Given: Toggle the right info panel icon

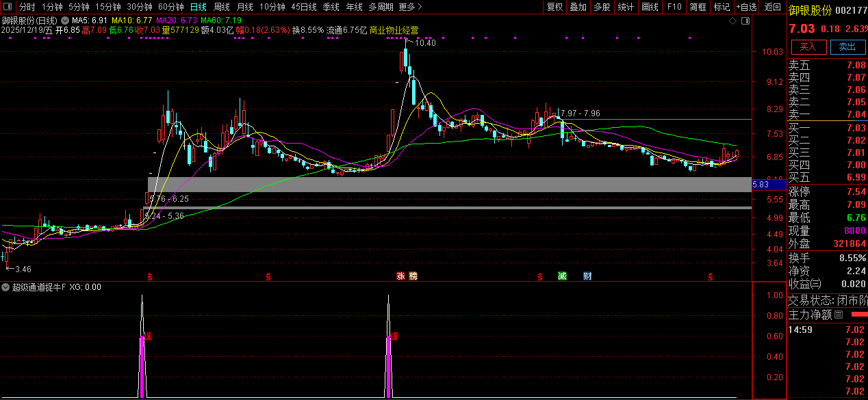Looking at the screenshot, I should [745, 21].
